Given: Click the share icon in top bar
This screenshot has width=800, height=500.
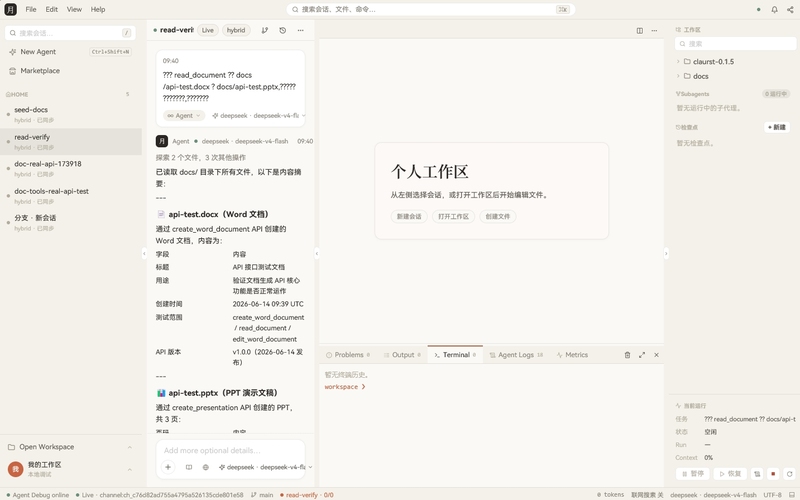Looking at the screenshot, I should (x=790, y=9).
